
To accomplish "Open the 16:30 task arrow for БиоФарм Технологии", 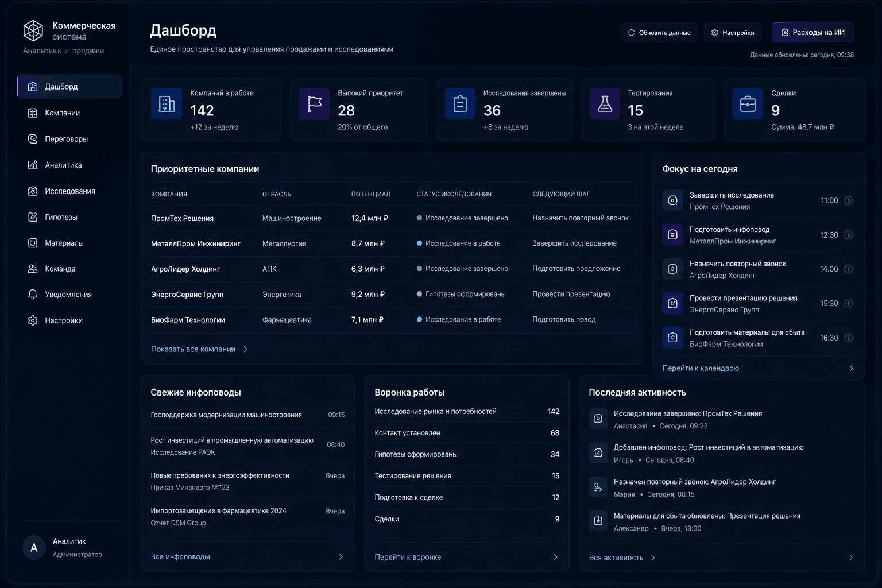I will [x=849, y=338].
